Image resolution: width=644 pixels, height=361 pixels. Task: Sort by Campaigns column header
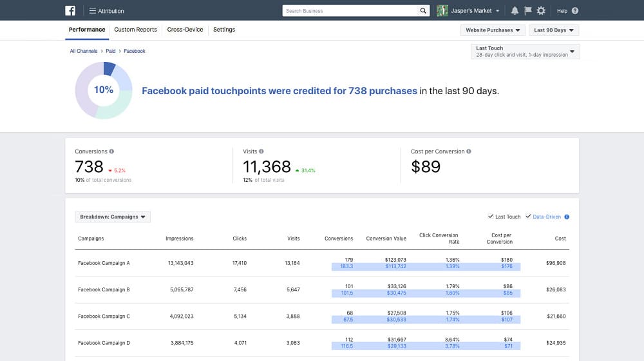[x=91, y=239]
